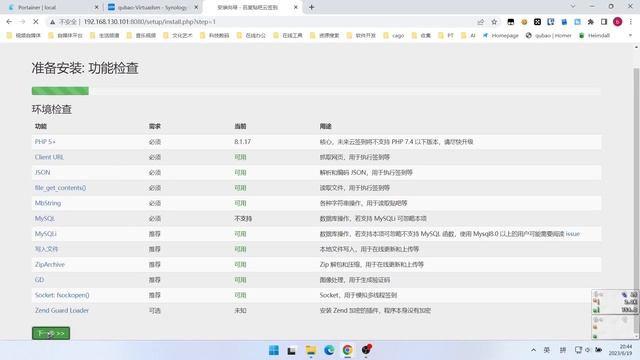Viewport: 640px width, 360px height.
Task: Open the terminal app in the taskbar
Action: click(291, 350)
